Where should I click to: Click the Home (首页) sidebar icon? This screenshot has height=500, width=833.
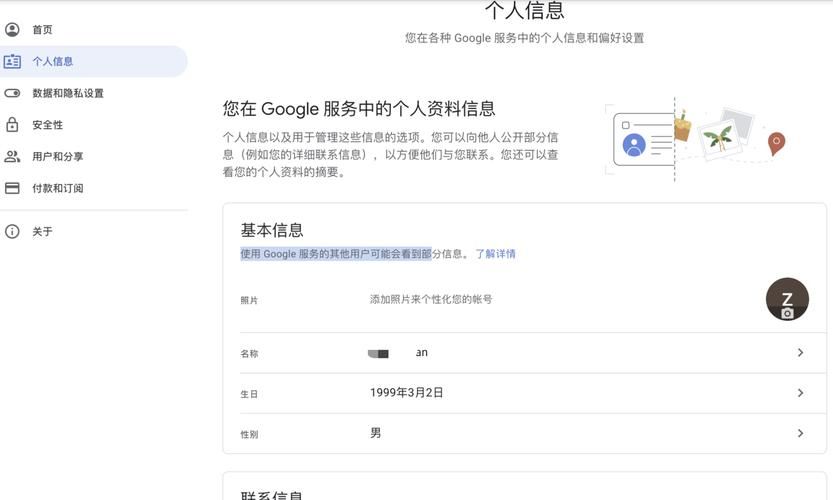[12, 30]
